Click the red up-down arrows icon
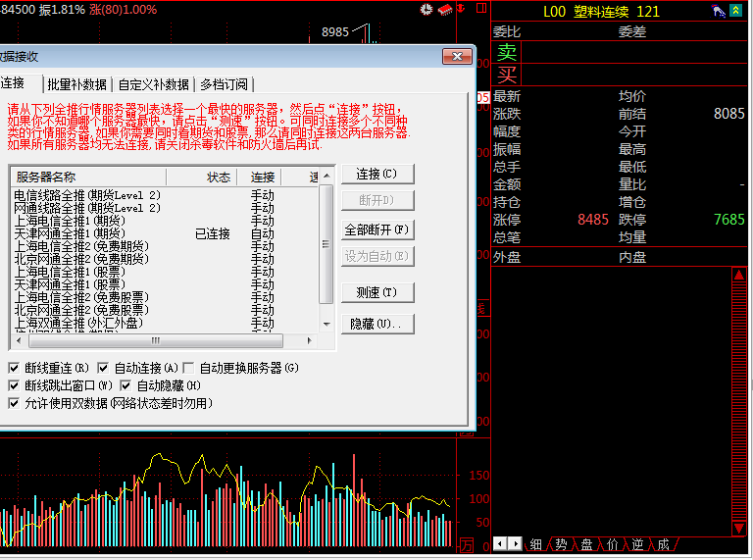 pyautogui.click(x=462, y=9)
